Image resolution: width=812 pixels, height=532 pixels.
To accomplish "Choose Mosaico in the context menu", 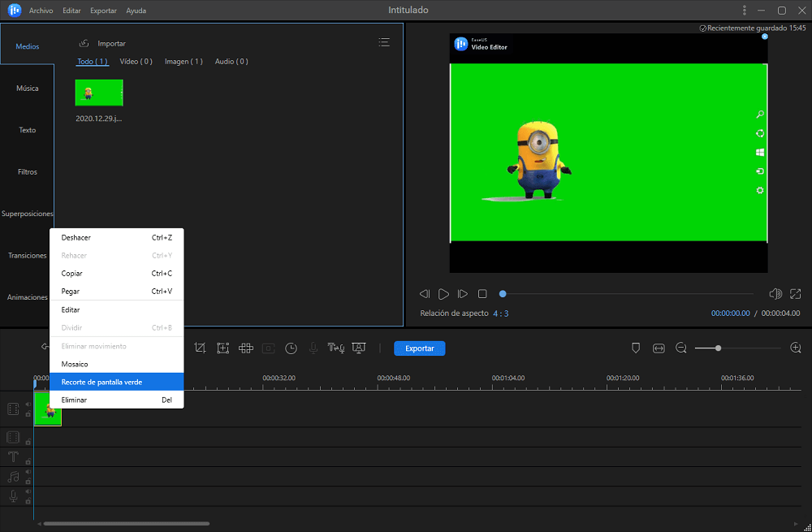I will click(116, 364).
